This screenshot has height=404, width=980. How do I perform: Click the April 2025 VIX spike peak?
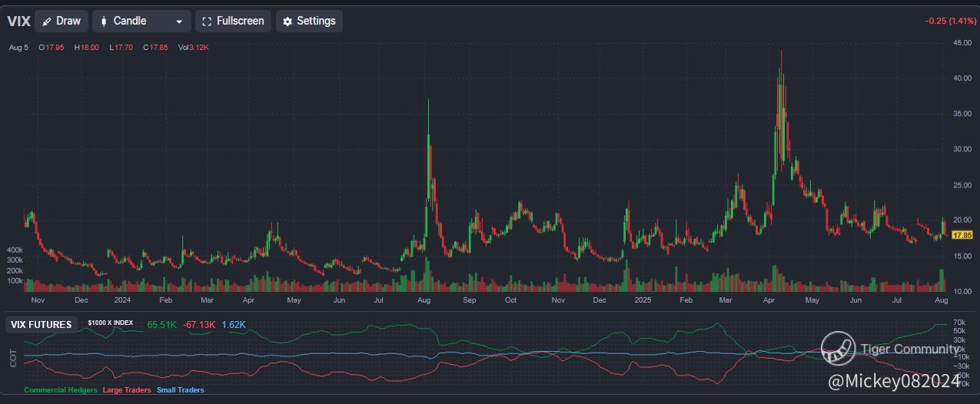[782, 51]
